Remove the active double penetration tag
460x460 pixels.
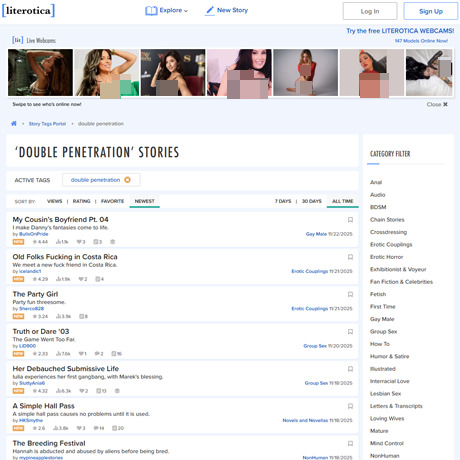tap(127, 180)
